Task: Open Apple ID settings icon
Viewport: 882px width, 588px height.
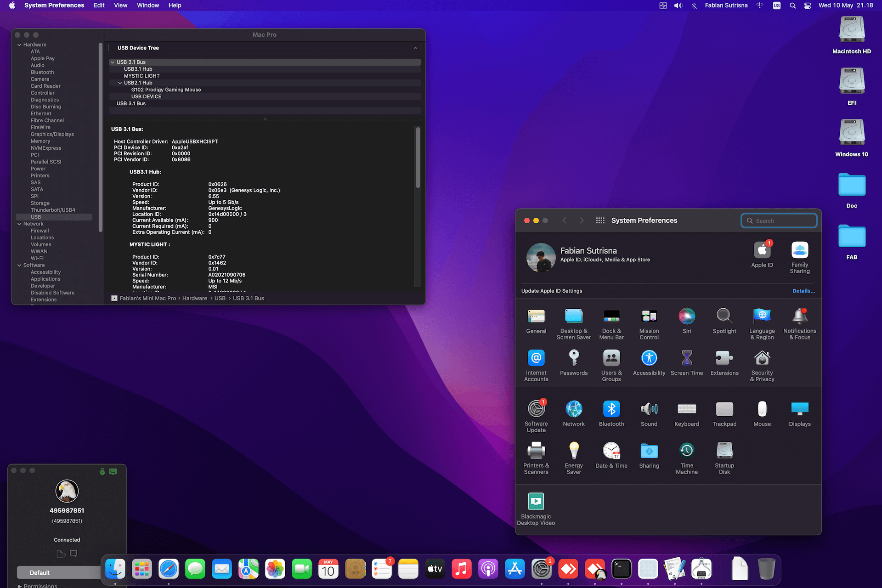Action: [762, 254]
